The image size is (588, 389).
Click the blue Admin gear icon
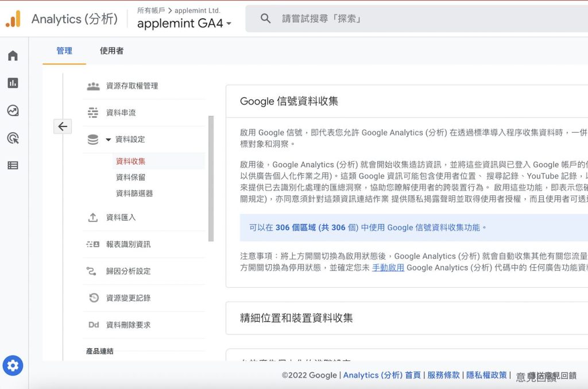point(13,365)
